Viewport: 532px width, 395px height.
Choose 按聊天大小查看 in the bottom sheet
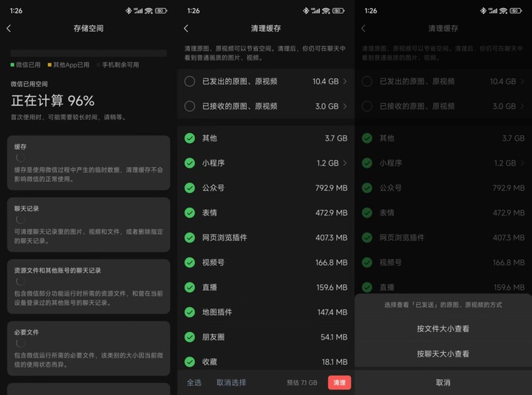443,354
